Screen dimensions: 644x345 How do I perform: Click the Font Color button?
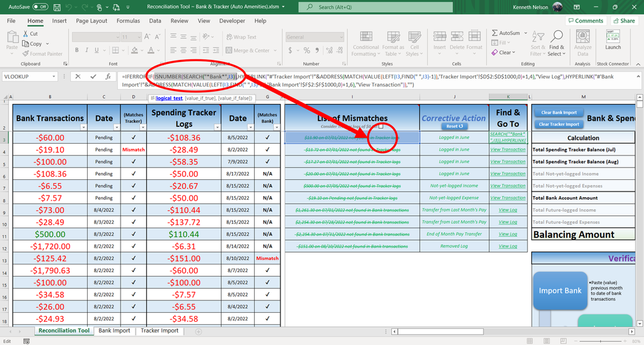(x=151, y=50)
